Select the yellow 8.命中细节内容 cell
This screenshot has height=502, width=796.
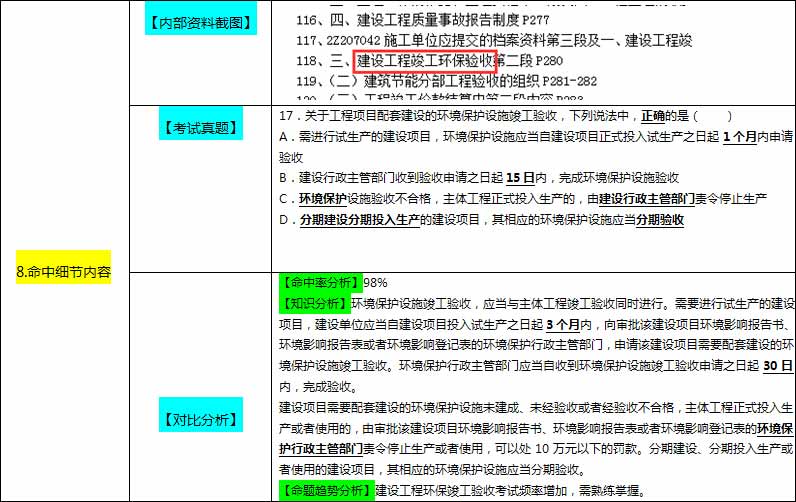[64, 272]
